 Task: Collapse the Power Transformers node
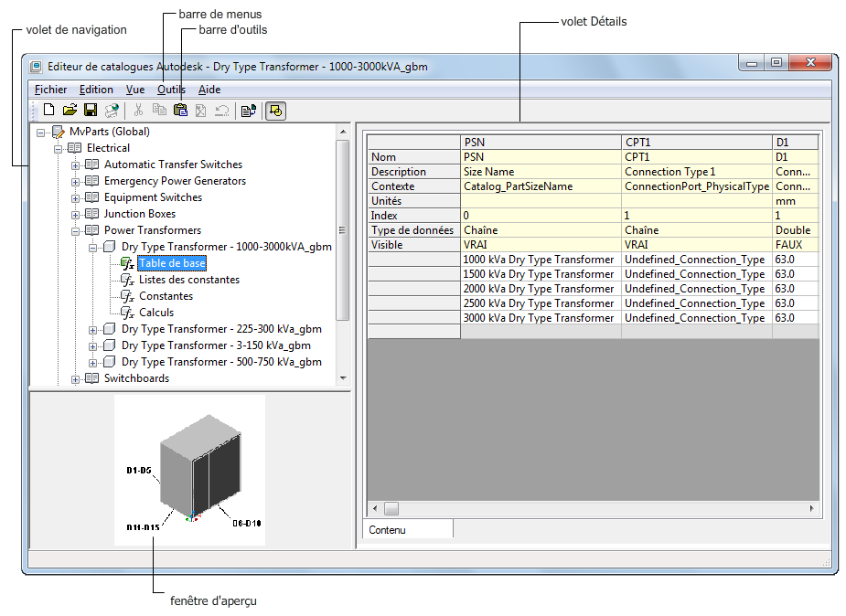coord(75,232)
